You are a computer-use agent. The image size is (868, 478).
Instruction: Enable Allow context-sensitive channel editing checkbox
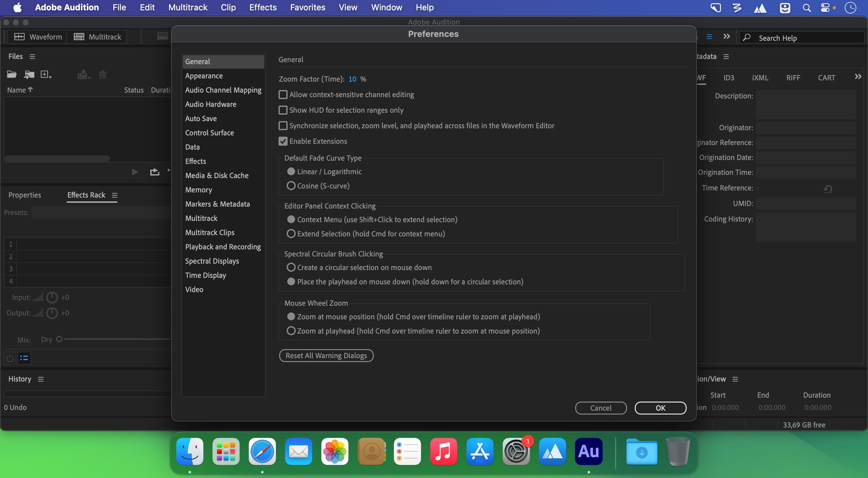tap(283, 95)
